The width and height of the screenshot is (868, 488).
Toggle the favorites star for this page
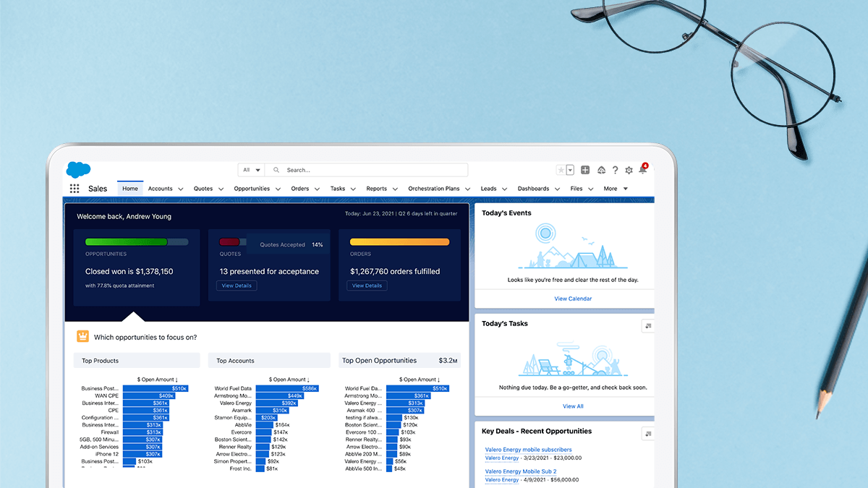(x=561, y=170)
